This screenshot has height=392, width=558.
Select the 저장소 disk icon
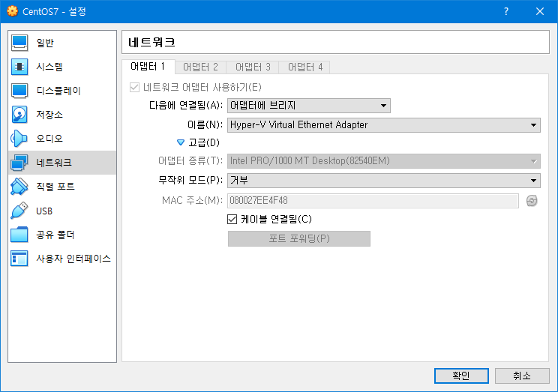pos(19,115)
